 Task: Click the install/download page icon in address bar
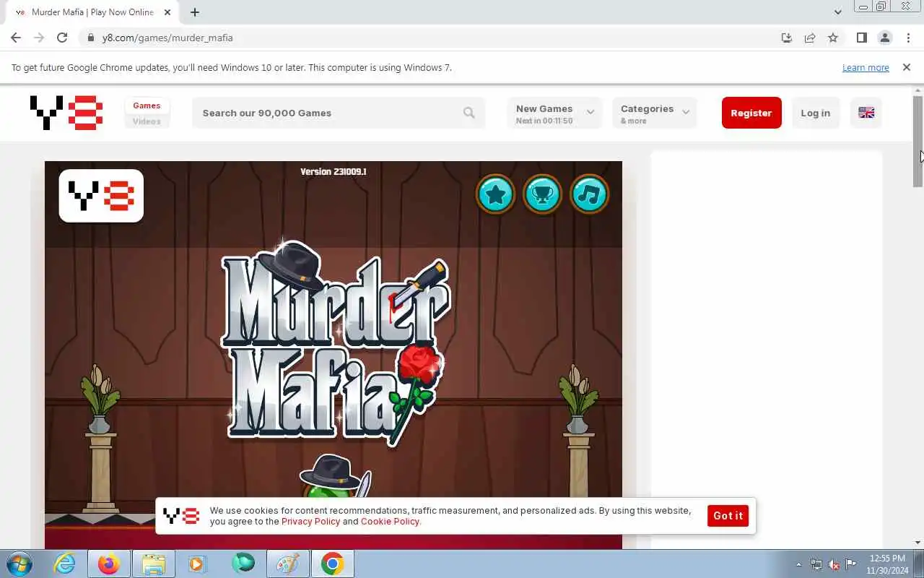point(787,38)
